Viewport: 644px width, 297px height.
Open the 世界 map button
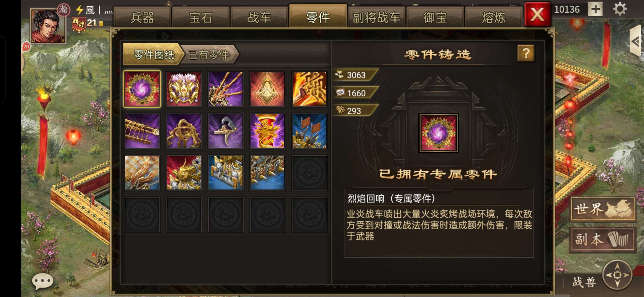tap(603, 209)
